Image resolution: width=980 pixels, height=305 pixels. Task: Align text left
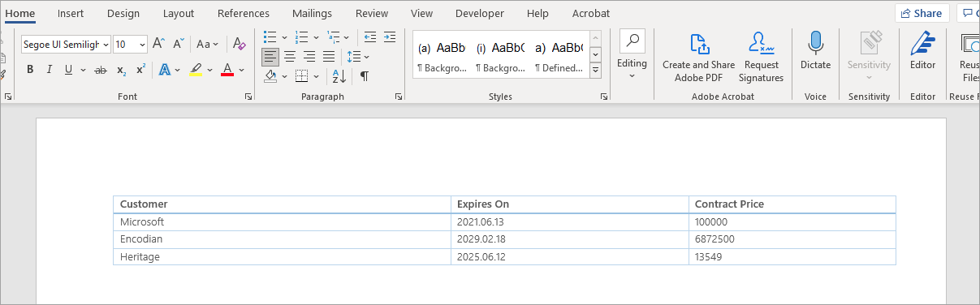(270, 56)
